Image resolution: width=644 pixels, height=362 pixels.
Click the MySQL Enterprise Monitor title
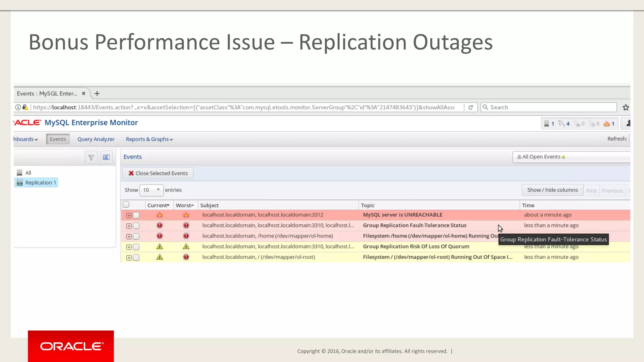tap(91, 123)
